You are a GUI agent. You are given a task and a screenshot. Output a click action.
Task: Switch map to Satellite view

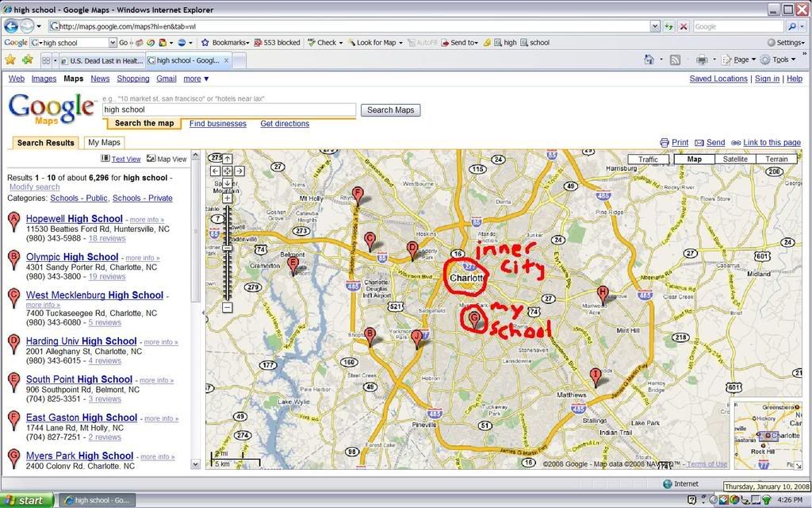(x=735, y=159)
